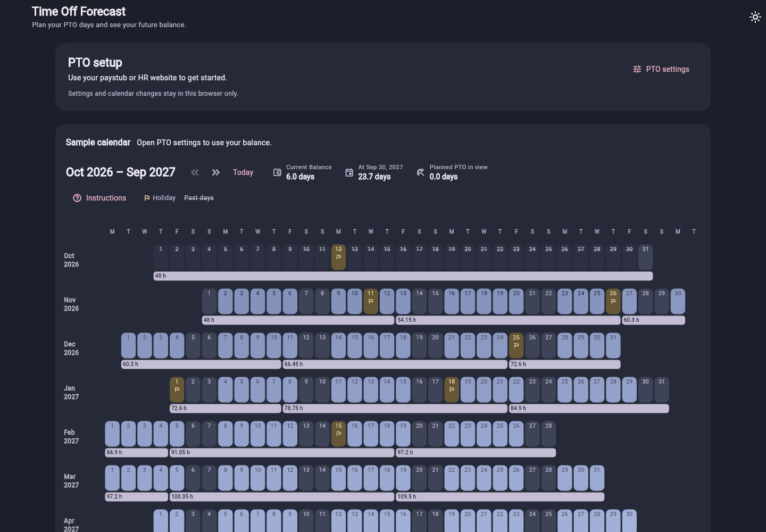Click the 54.15 h balance bar in November
The width and height of the screenshot is (766, 532).
click(x=508, y=320)
